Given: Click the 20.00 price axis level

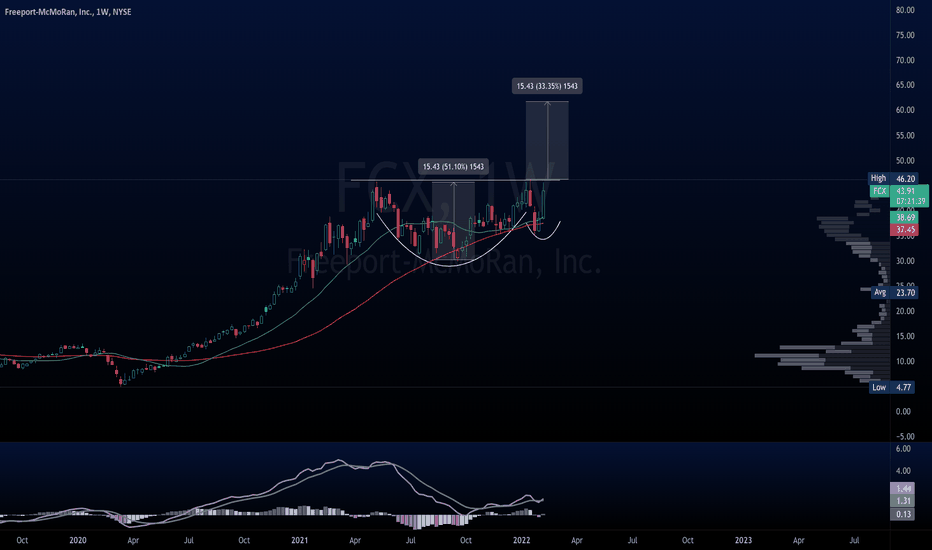Looking at the screenshot, I should pos(905,311).
